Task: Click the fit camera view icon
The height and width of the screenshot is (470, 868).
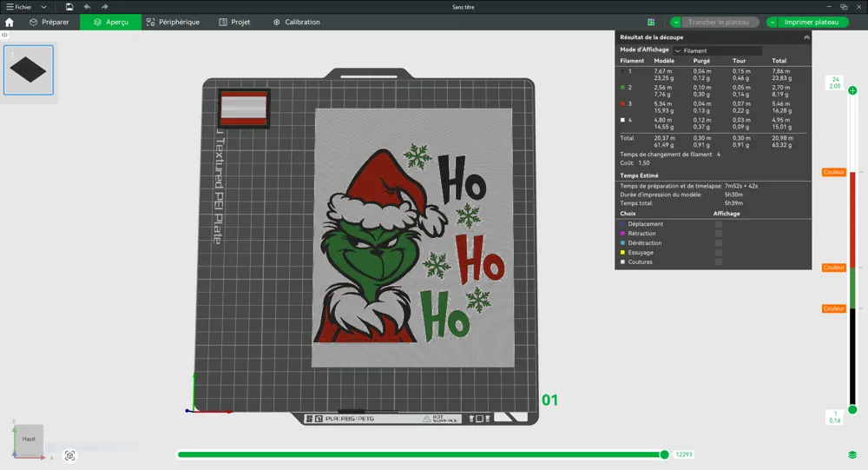Action: point(69,455)
